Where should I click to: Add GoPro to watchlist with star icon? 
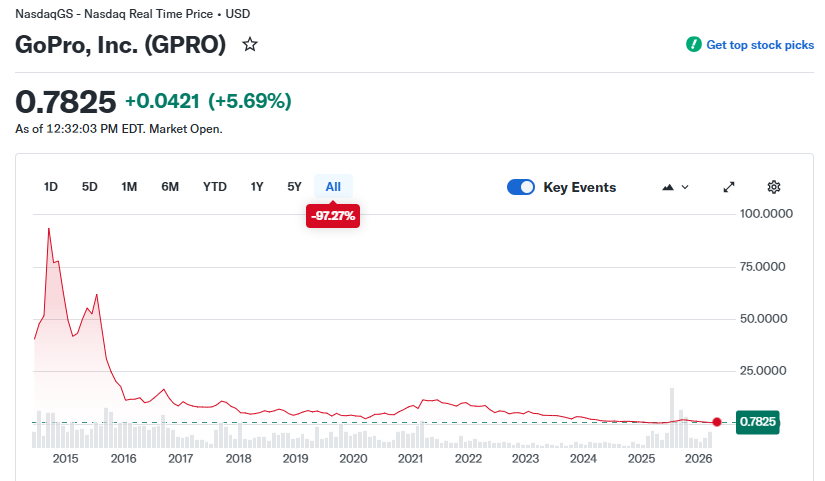click(x=250, y=45)
